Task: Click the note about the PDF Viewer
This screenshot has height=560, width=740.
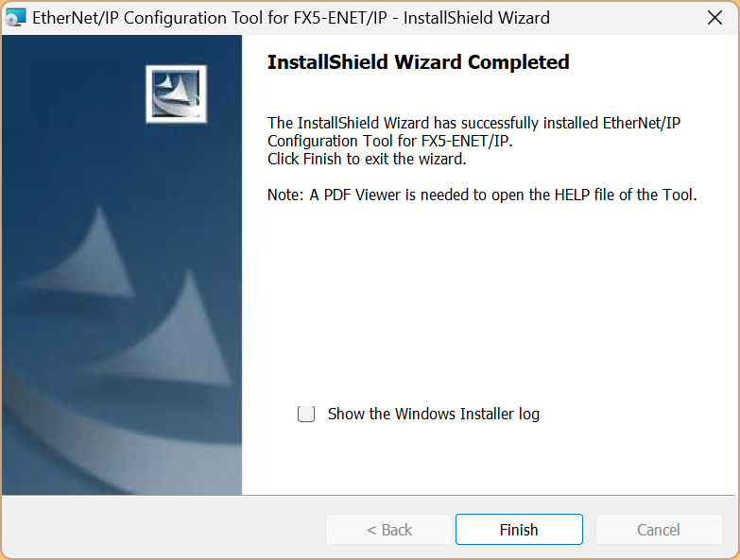Action: tap(482, 195)
